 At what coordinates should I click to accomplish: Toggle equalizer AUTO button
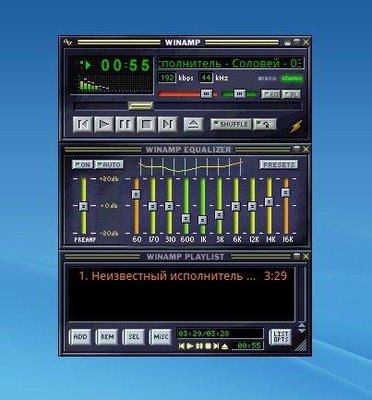[109, 164]
